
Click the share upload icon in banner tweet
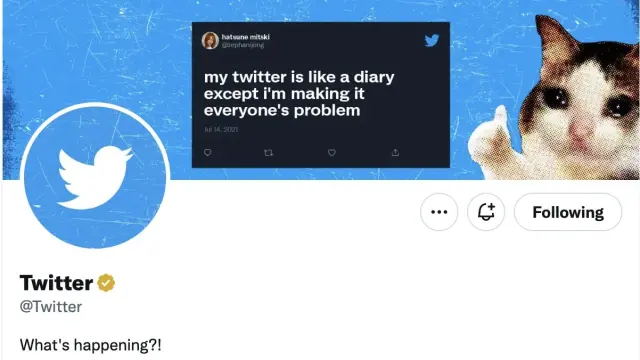(x=395, y=153)
